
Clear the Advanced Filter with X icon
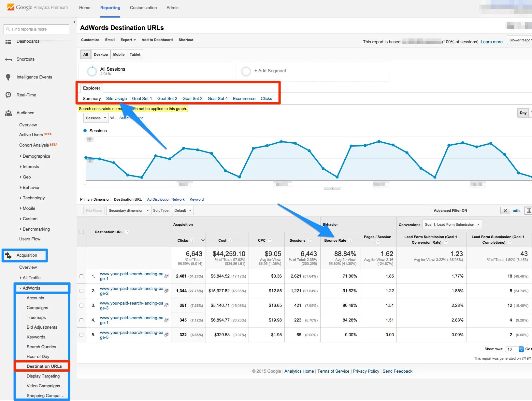point(505,211)
